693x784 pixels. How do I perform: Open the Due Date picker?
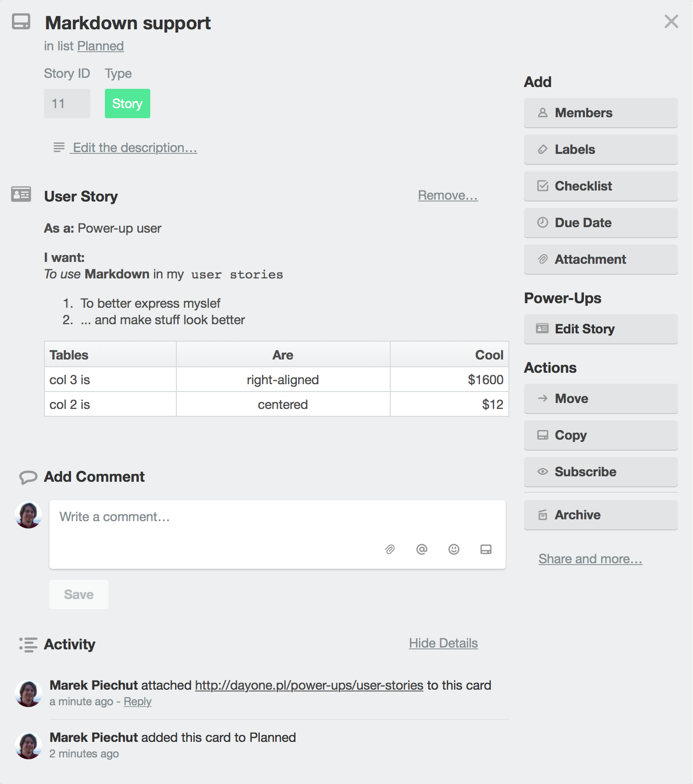click(601, 223)
